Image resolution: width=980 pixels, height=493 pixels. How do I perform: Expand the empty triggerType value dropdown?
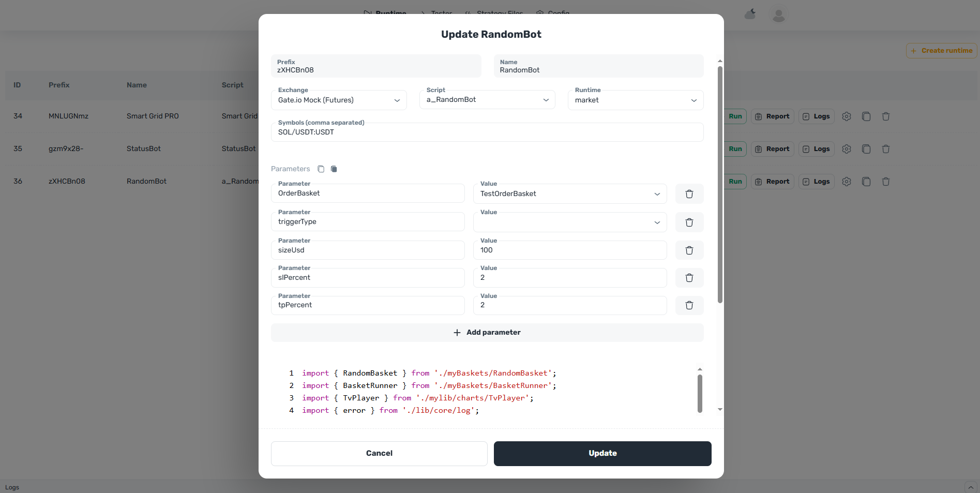(569, 222)
